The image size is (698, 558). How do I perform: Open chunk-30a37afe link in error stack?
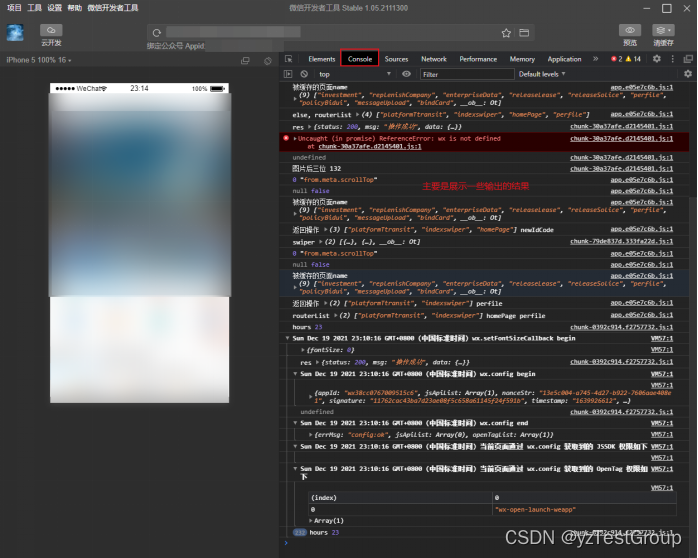[x=369, y=146]
